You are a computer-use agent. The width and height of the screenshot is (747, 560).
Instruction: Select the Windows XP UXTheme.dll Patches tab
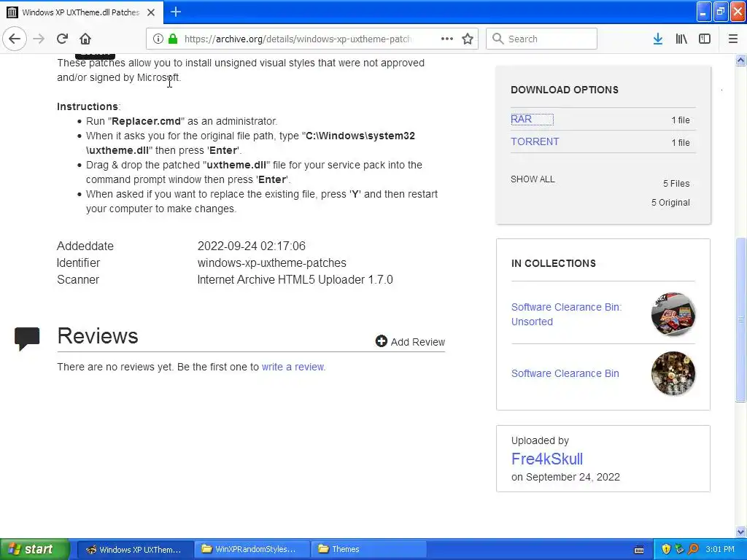tap(82, 12)
